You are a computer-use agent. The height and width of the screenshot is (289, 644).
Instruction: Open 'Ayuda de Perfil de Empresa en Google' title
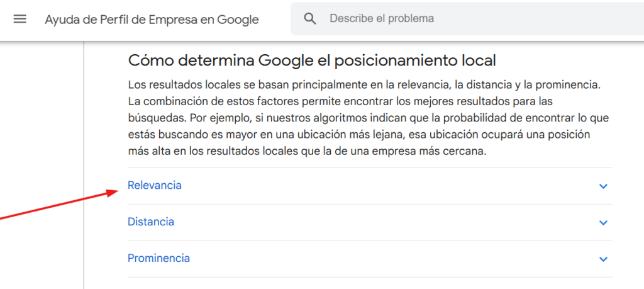(152, 20)
